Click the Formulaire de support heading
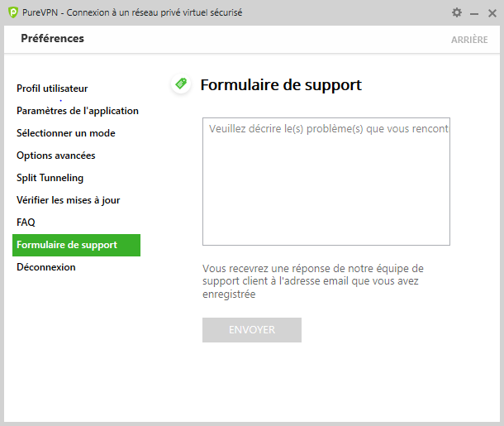Image resolution: width=504 pixels, height=426 pixels. tap(281, 85)
